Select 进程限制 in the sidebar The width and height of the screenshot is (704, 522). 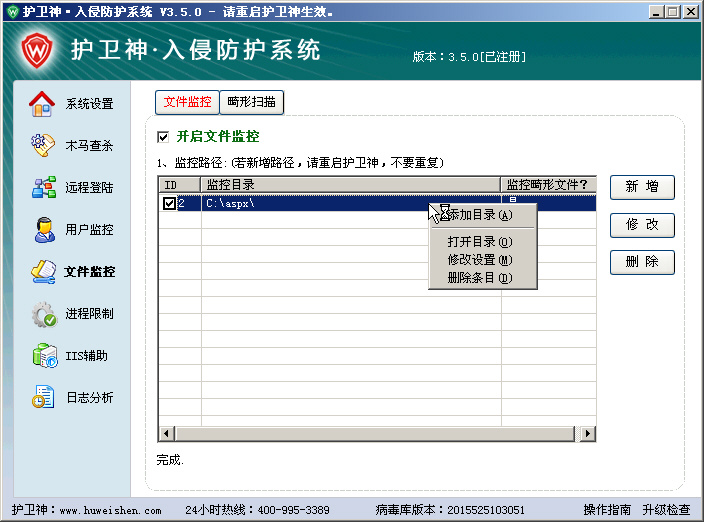point(89,313)
